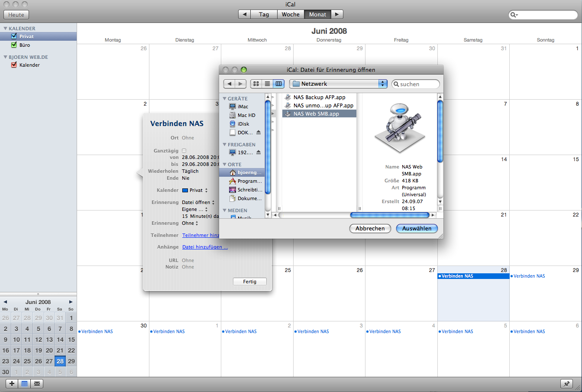Click the Datei hinzufügen link
The image size is (582, 392).
click(205, 247)
